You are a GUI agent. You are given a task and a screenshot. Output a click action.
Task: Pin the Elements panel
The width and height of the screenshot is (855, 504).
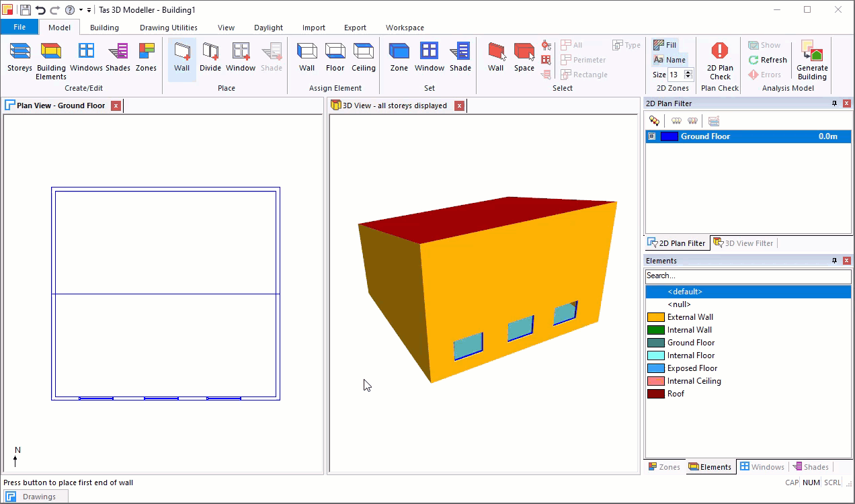(834, 261)
